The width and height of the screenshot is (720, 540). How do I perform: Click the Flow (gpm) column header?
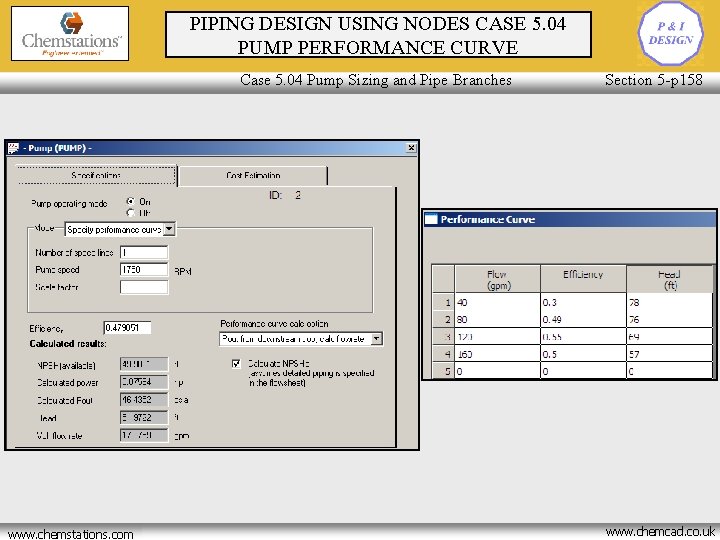(x=497, y=279)
